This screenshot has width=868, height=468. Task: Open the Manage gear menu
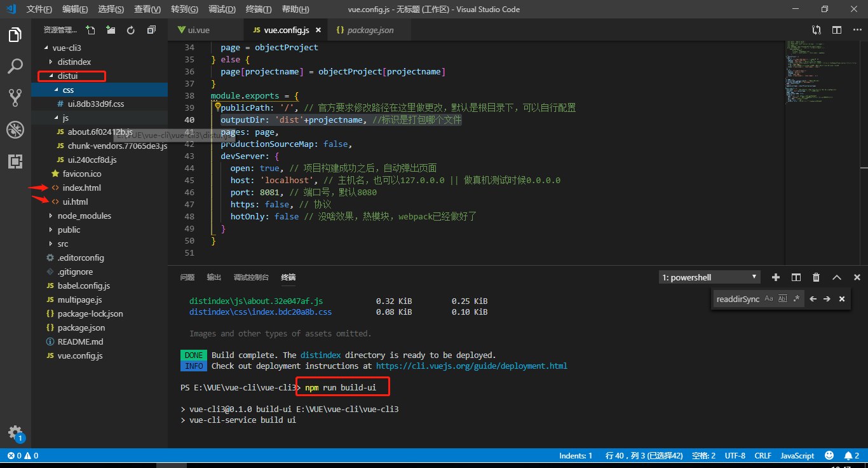pos(15,433)
